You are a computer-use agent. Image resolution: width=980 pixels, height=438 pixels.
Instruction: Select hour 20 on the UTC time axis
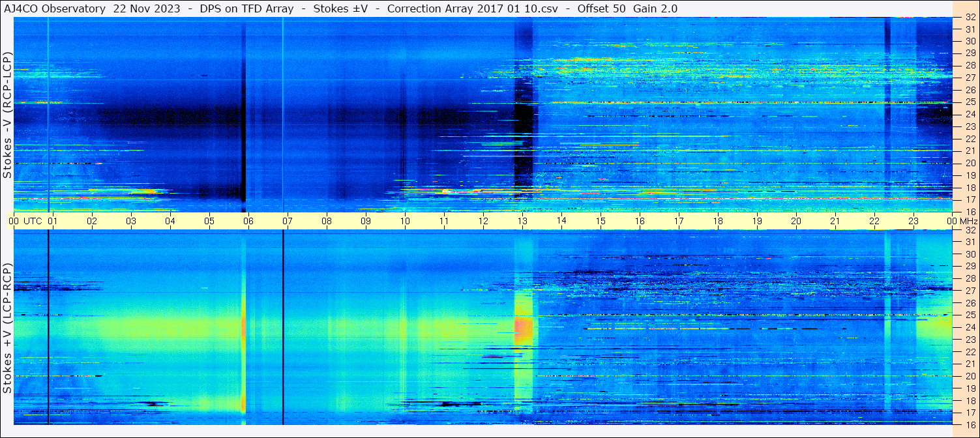coord(796,221)
